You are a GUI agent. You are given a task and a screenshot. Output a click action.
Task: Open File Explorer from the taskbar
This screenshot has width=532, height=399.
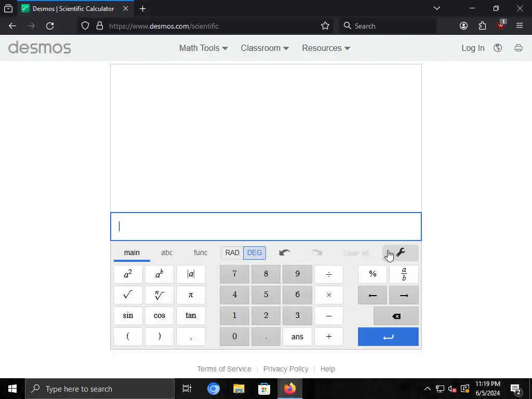point(239,389)
